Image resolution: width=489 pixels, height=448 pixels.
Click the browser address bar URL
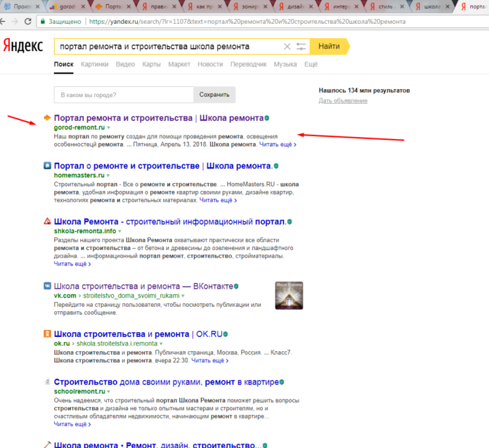(x=247, y=22)
